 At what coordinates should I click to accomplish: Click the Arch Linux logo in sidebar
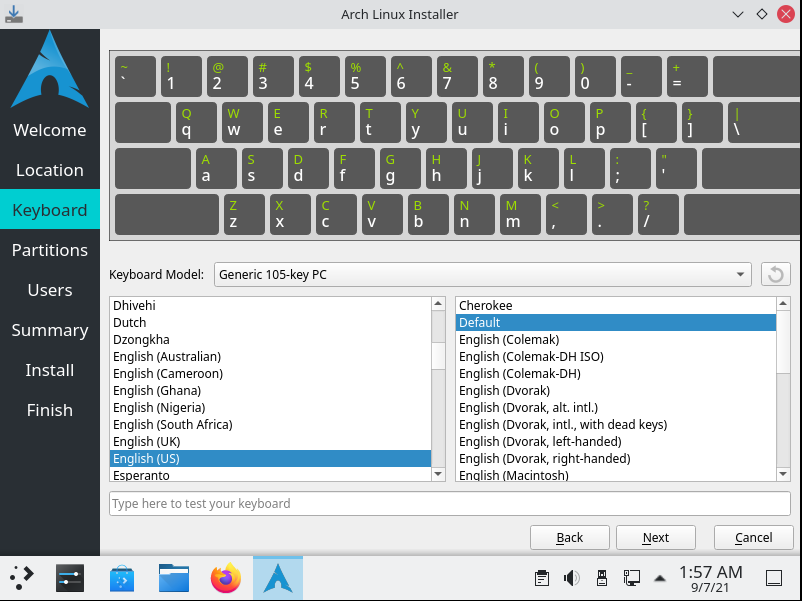(50, 70)
